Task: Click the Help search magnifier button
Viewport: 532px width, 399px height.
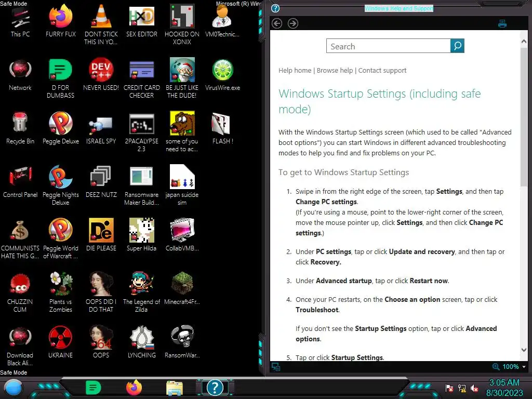Action: point(457,46)
